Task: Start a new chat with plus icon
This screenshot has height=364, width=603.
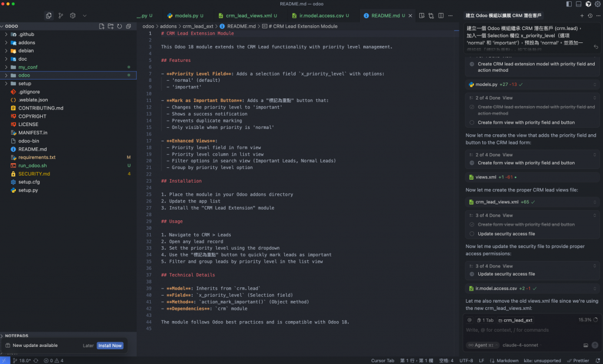Action: (x=582, y=16)
